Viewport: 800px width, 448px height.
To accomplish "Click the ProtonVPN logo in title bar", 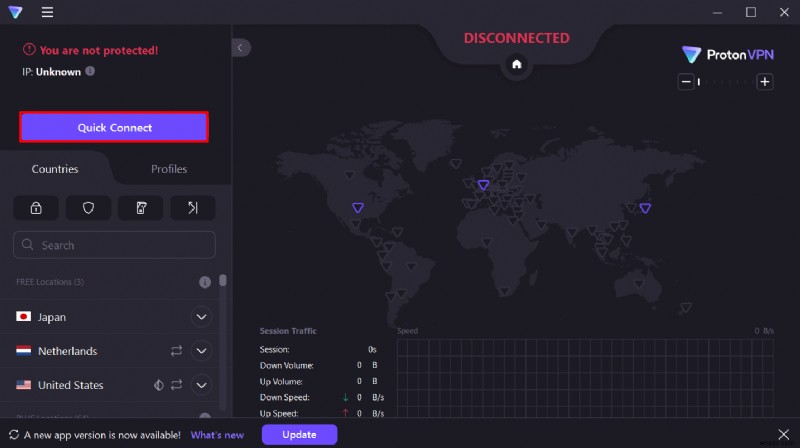I will pyautogui.click(x=15, y=12).
